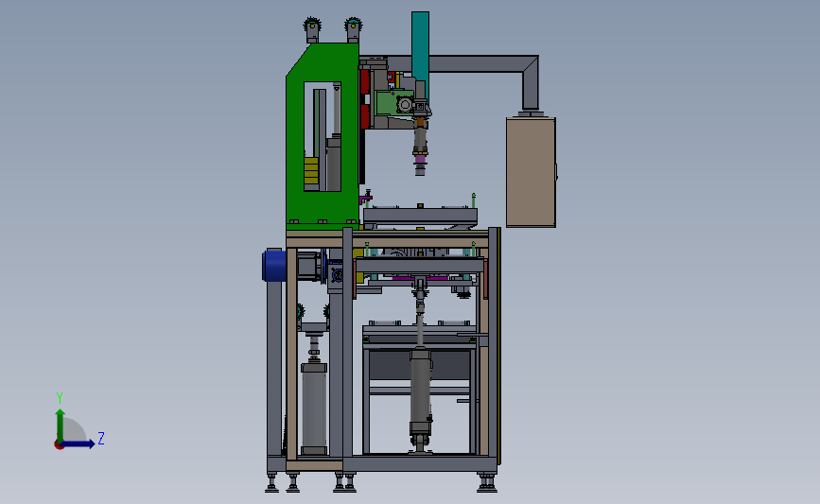This screenshot has height=504, width=820.
Task: Click the green Y axis arrow of the triad
Action: (61, 425)
